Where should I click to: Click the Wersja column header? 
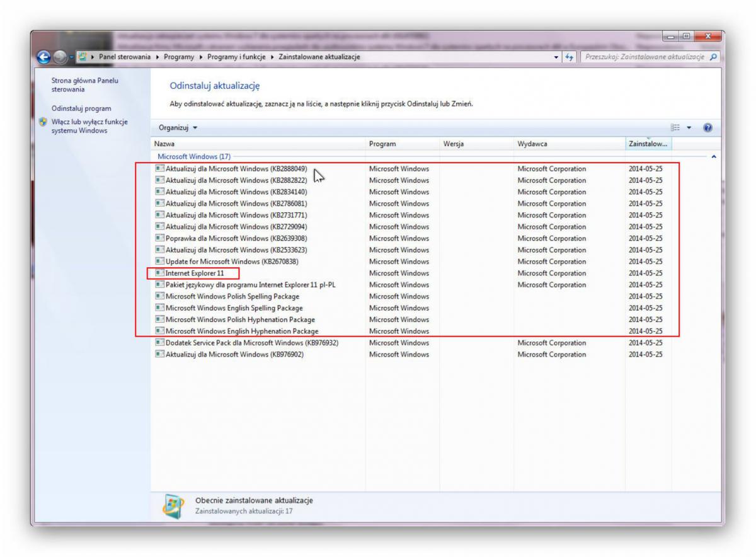tap(477, 144)
